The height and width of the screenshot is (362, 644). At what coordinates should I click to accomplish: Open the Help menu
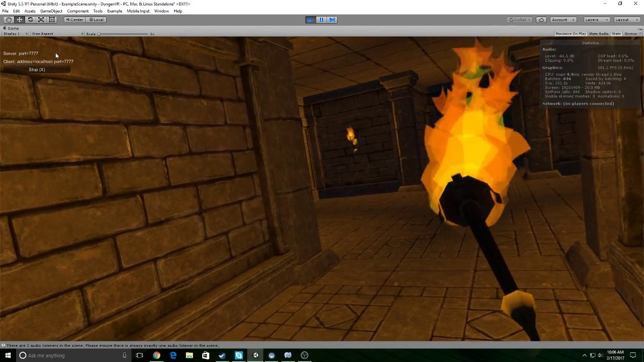pos(178,11)
